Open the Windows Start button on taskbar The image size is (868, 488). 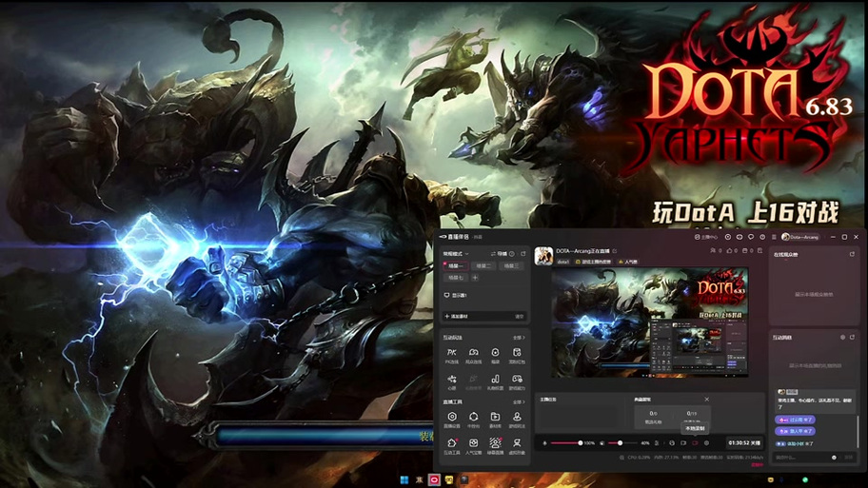(404, 479)
